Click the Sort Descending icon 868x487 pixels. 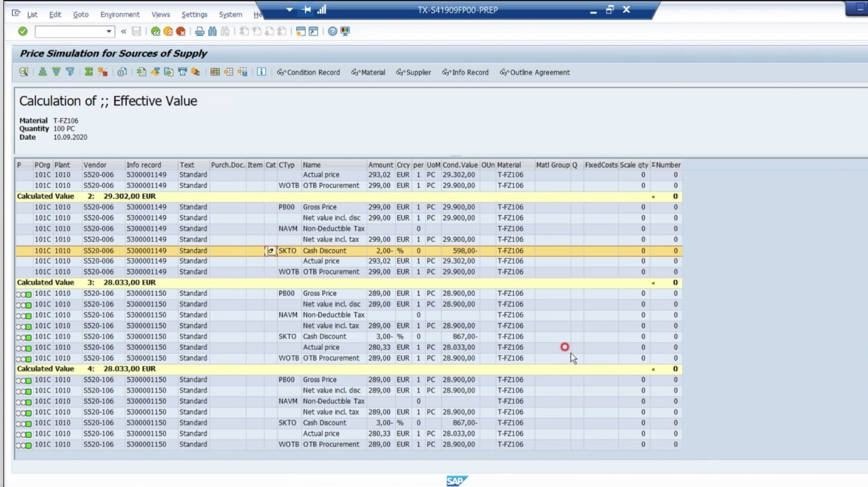point(56,72)
